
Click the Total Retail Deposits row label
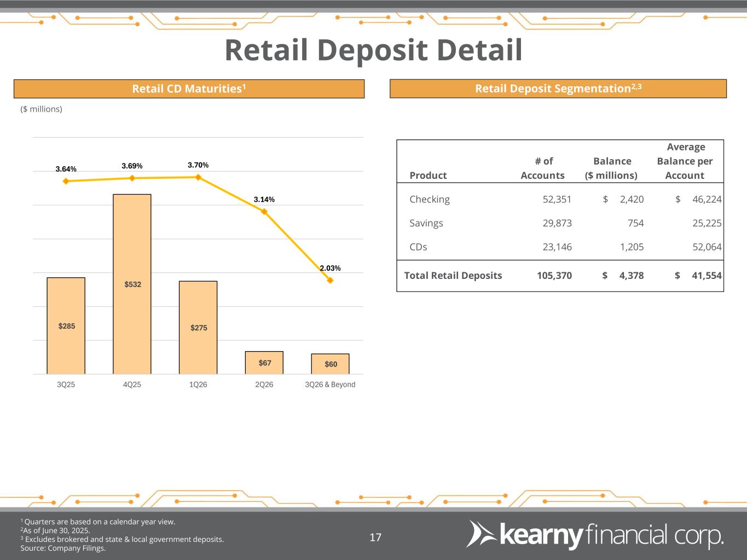(x=453, y=276)
